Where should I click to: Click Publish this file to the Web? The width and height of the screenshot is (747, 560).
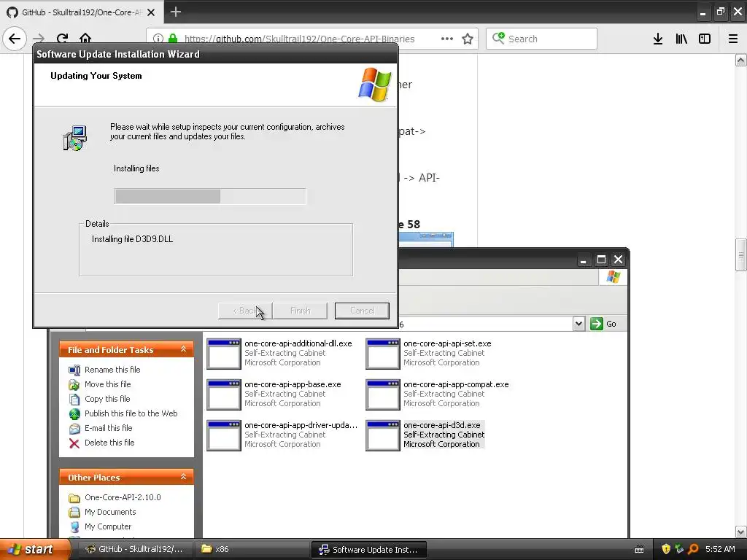pos(131,413)
